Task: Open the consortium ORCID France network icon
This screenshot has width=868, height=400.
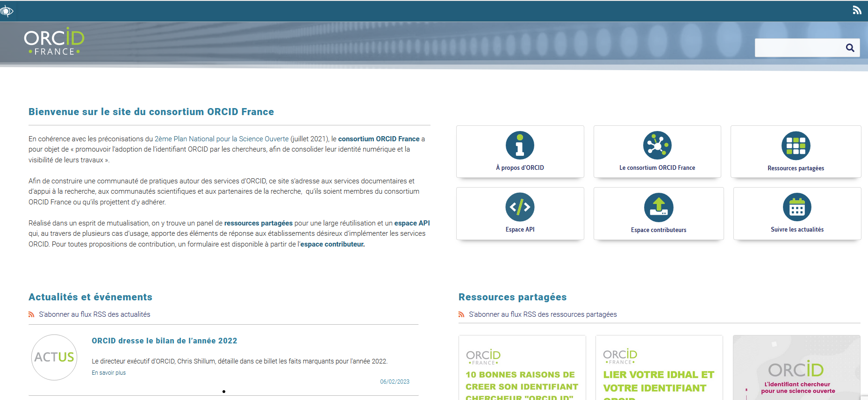Action: (657, 145)
